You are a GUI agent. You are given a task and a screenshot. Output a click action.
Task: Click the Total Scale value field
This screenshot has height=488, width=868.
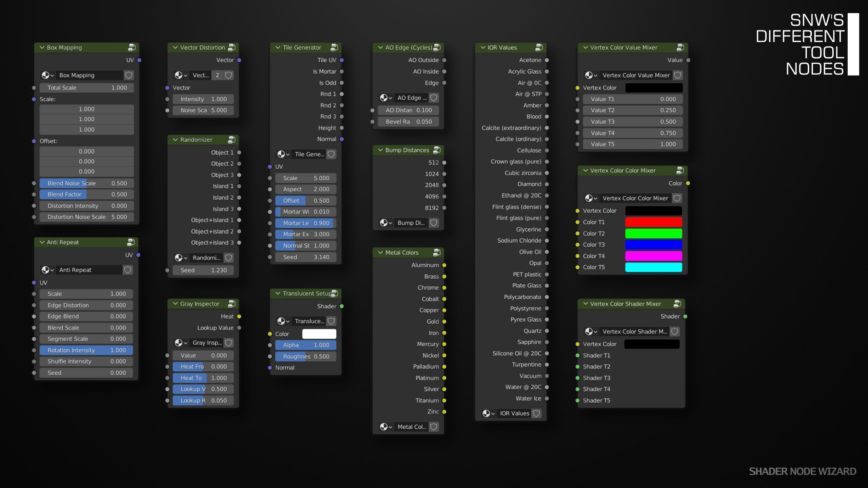click(x=87, y=88)
